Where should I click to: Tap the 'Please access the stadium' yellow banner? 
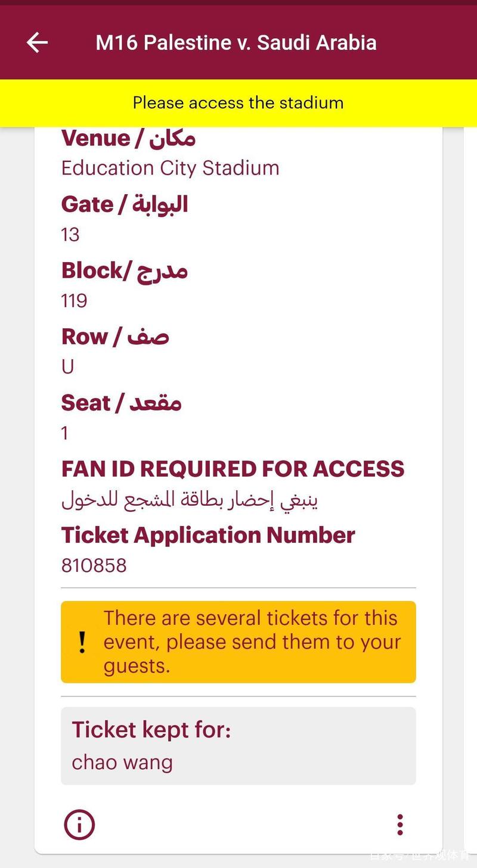(x=238, y=102)
